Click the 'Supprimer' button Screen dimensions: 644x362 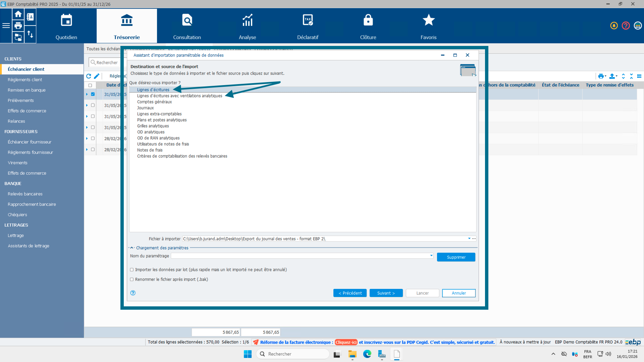[x=456, y=257]
